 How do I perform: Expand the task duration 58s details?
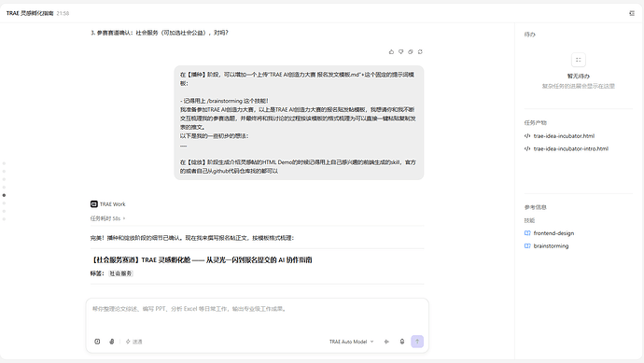pos(107,218)
